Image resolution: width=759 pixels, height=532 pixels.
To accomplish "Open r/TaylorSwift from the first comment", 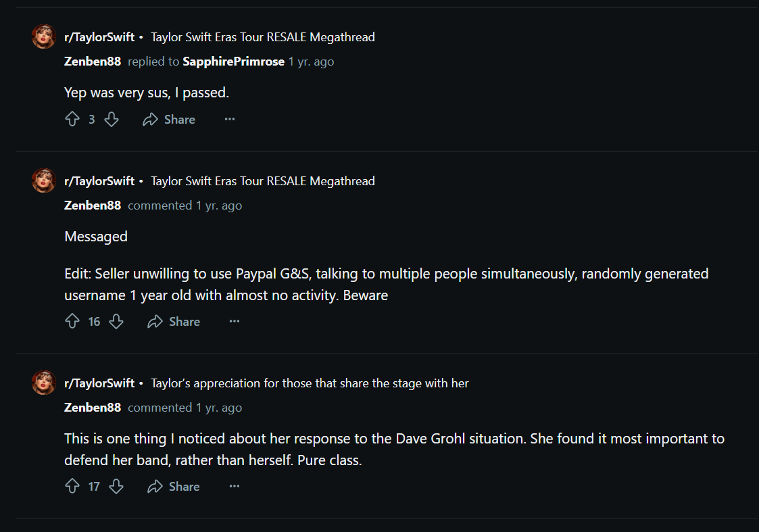I will click(99, 37).
